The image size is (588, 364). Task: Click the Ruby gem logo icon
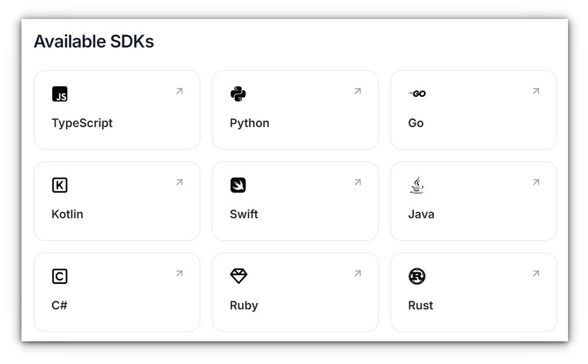tap(238, 276)
